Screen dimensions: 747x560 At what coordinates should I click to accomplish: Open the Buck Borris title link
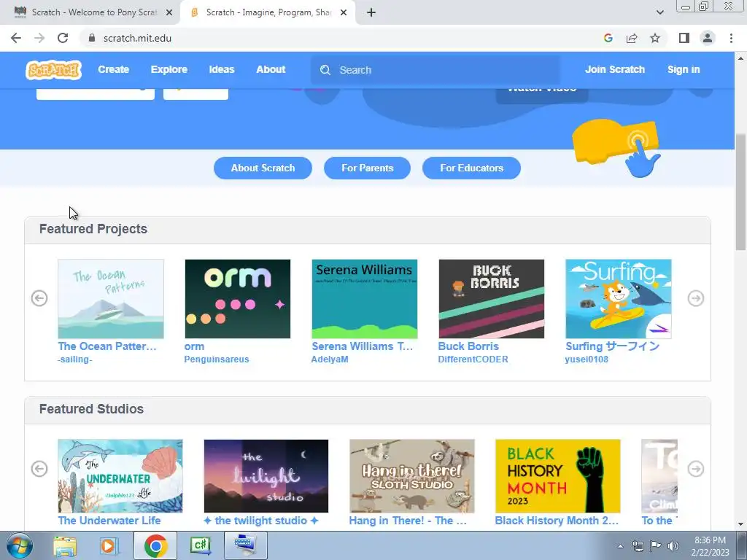click(x=468, y=346)
